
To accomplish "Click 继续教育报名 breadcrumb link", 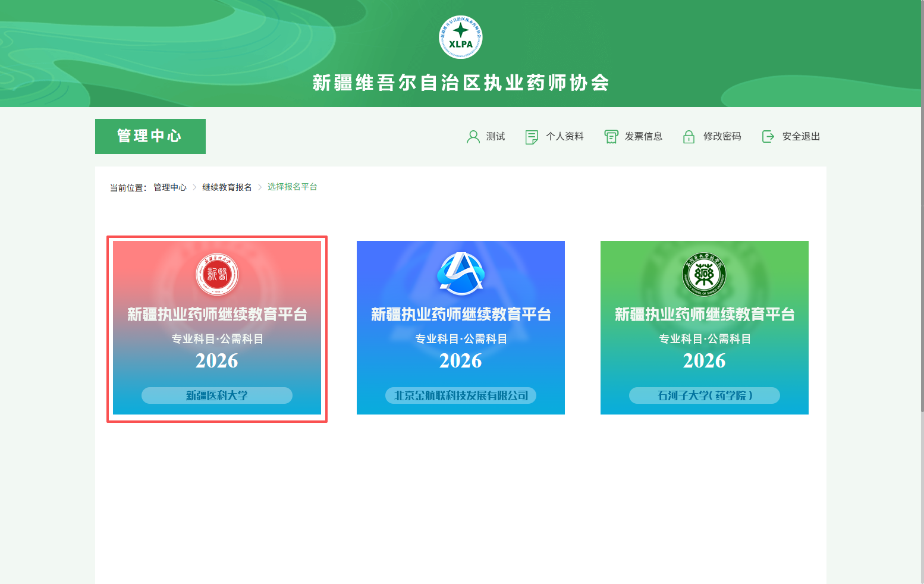I will click(x=227, y=187).
